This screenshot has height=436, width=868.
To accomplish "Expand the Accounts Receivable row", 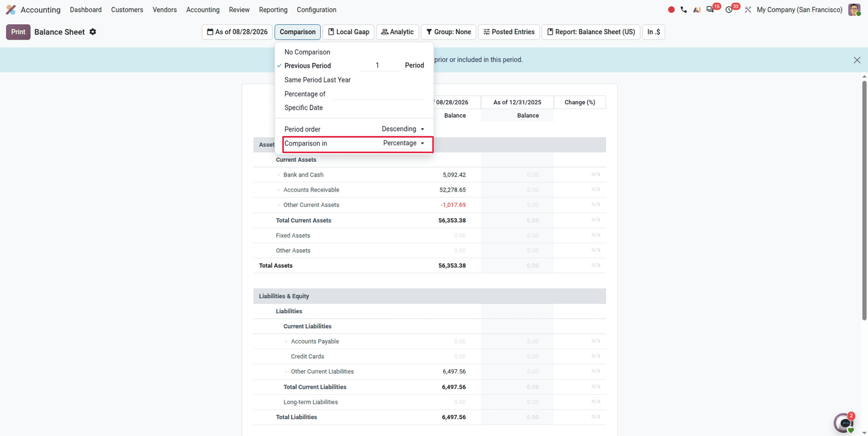I will point(279,190).
